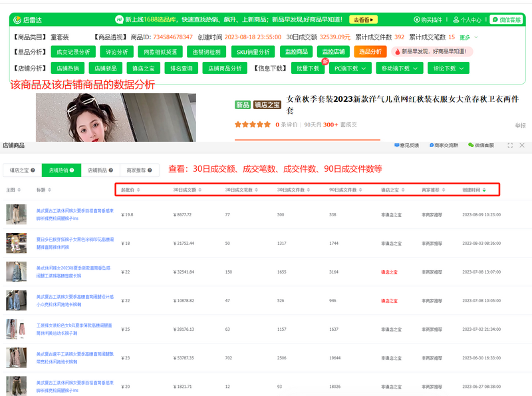
Task: Contact 微信客服 WeChat support at top right
Action: pos(510,20)
